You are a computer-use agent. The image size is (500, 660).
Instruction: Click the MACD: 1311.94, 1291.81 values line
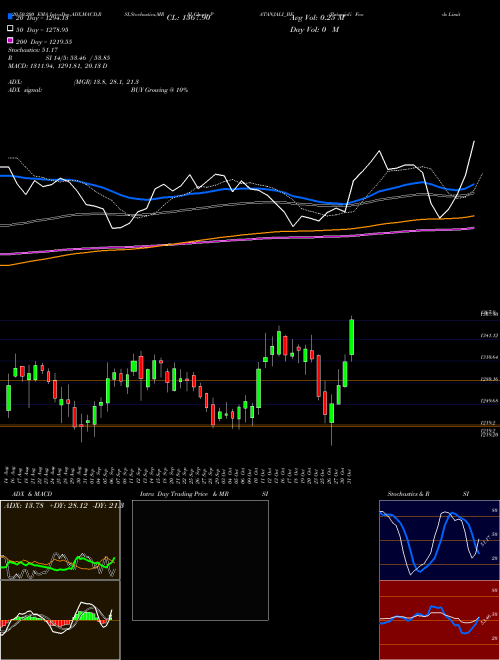58,66
